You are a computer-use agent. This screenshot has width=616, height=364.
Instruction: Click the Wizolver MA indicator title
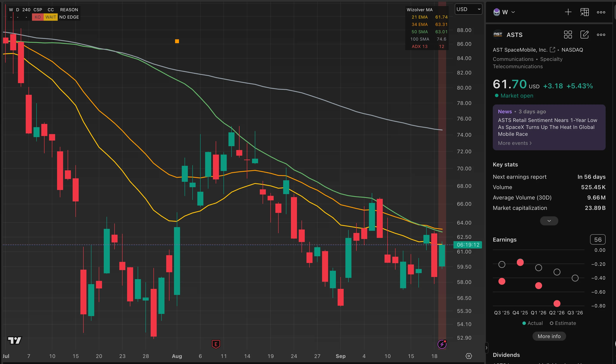point(419,9)
